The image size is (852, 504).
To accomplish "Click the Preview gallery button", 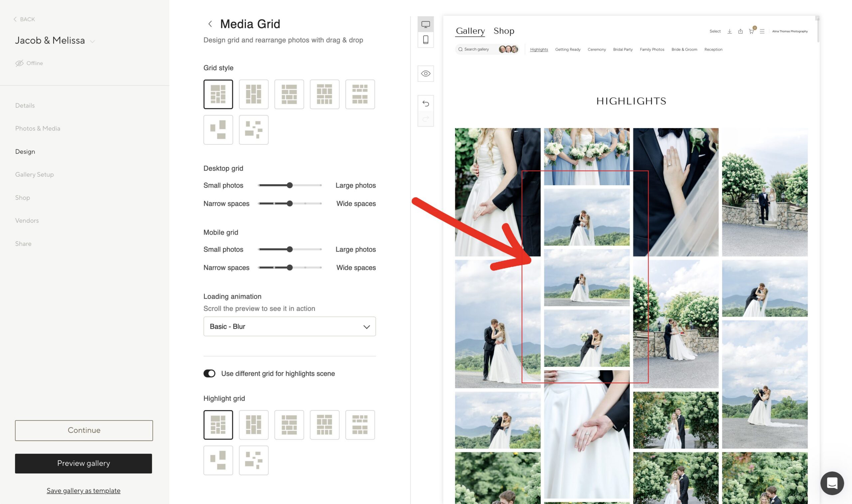I will tap(84, 463).
